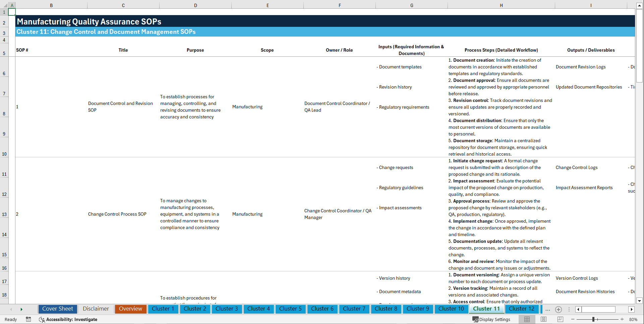
Task: Select the Overview worksheet tab
Action: click(130, 309)
